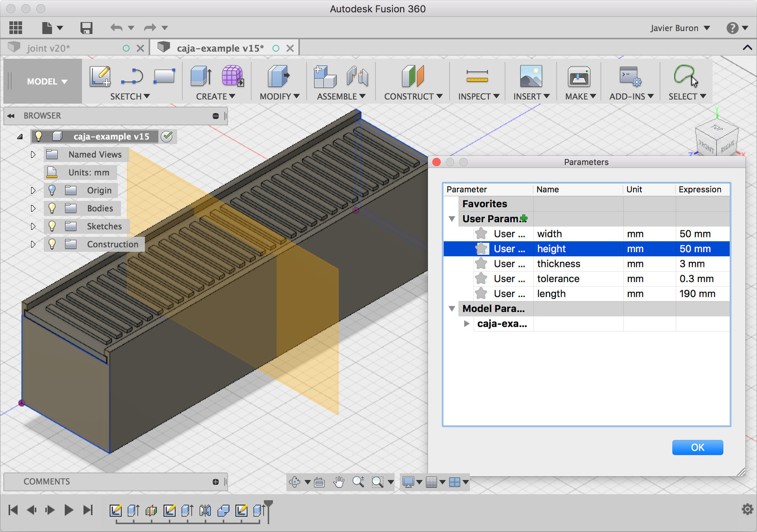
Task: Select the Offset Plane construct icon
Action: coord(413,76)
